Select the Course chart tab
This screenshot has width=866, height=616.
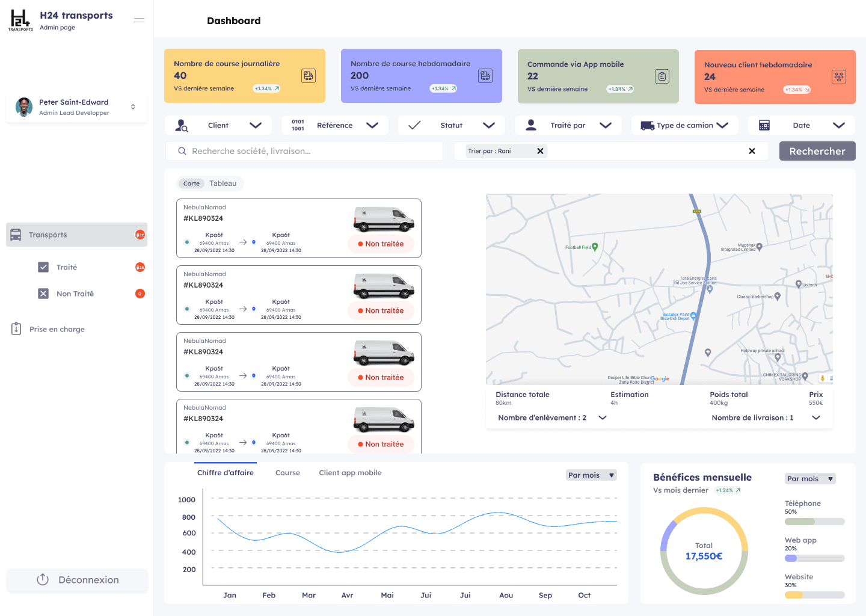pos(287,473)
